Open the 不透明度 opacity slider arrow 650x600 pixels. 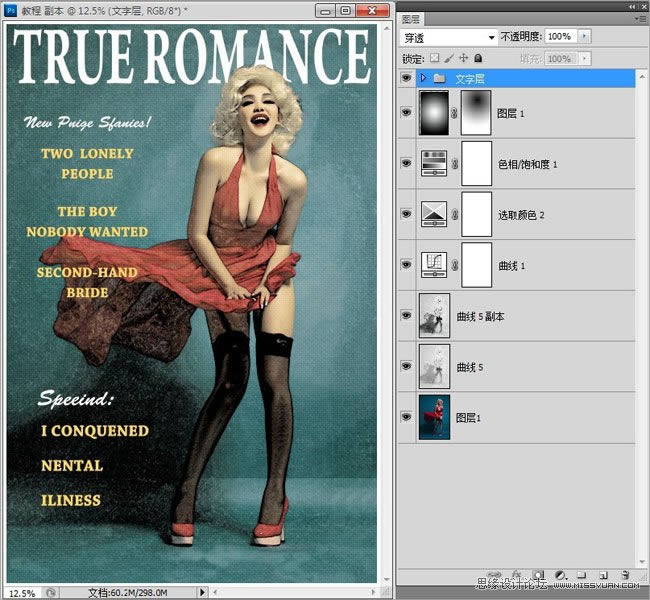[584, 37]
